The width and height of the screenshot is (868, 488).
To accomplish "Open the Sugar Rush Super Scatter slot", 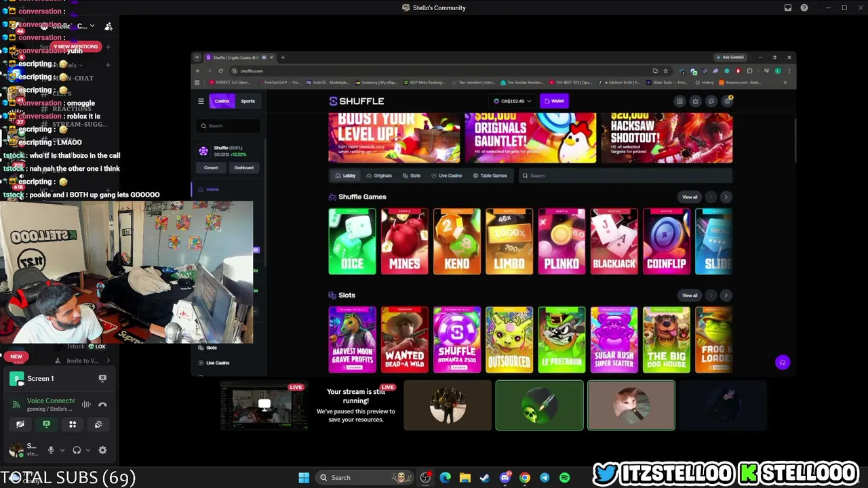I will click(614, 340).
